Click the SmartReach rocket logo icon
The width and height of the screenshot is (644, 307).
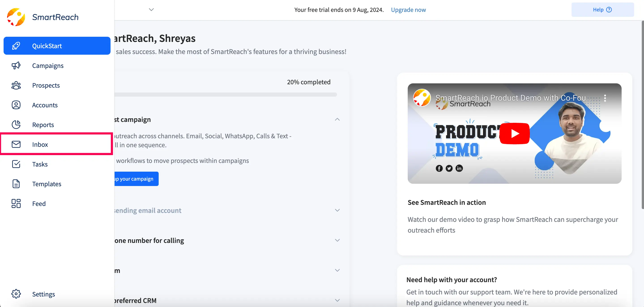16,17
